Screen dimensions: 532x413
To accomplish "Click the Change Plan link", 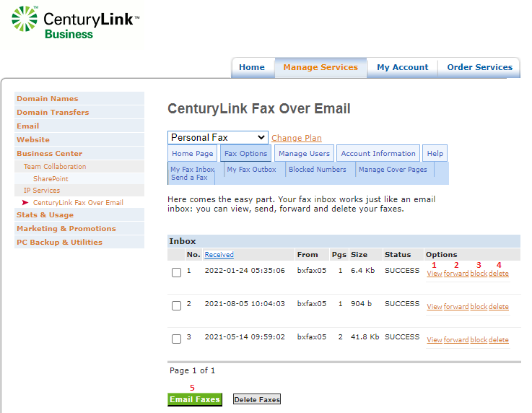I will click(297, 138).
